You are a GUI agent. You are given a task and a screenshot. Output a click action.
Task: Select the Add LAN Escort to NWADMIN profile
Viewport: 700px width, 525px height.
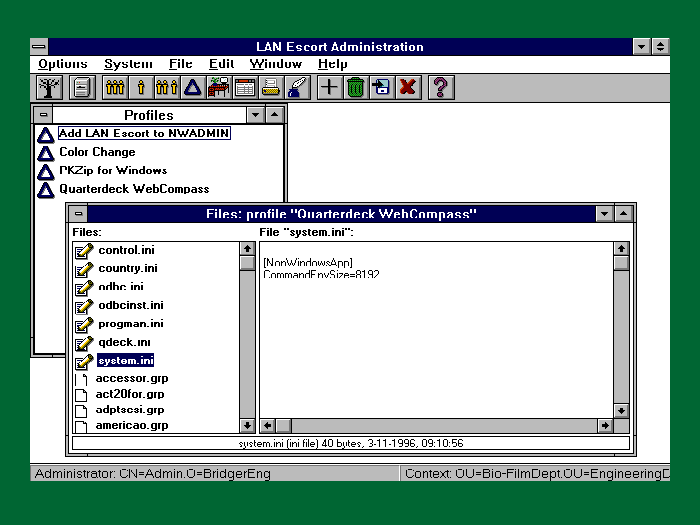[x=144, y=133]
